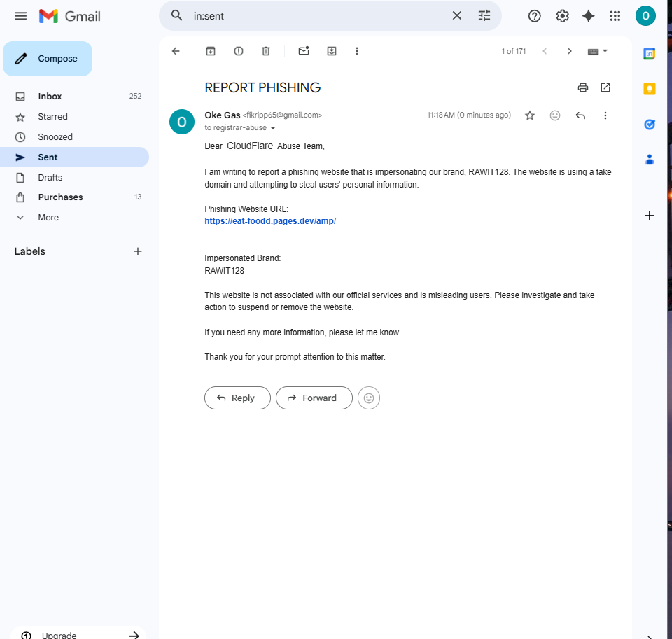Open input tools keyboard dropdown
672x639 pixels.
(x=597, y=51)
